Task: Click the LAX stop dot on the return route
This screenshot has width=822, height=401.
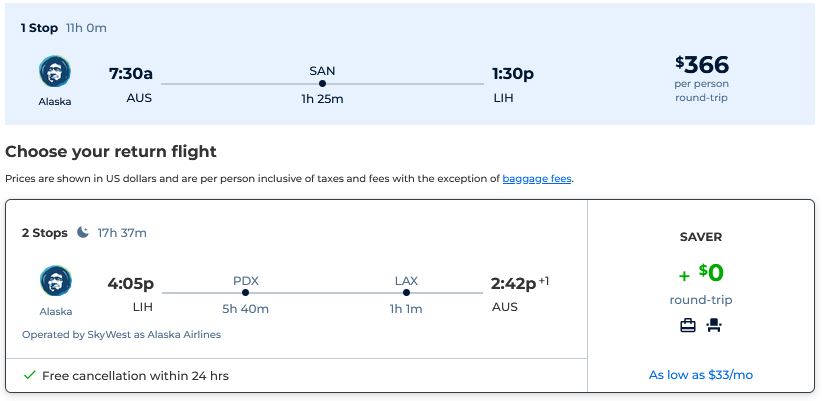Action: pos(406,292)
